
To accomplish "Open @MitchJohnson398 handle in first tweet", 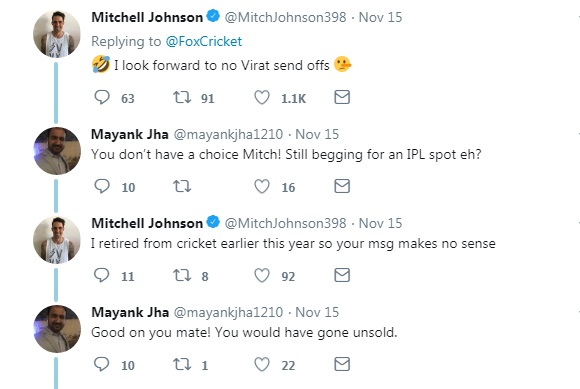I will coord(285,17).
